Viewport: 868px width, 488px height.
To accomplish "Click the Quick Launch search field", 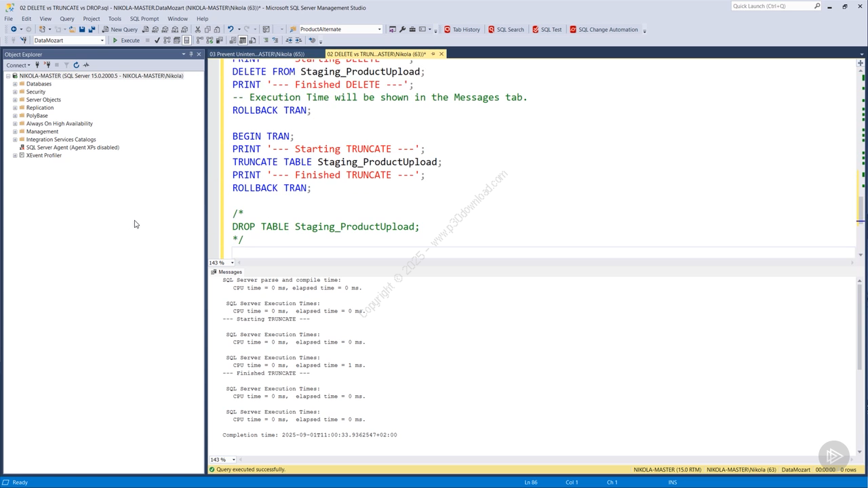I will [x=772, y=6].
